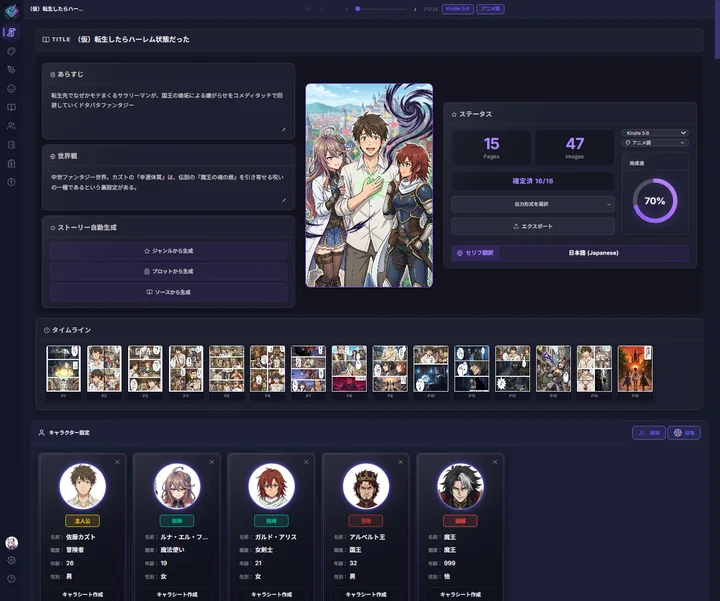Image resolution: width=720 pixels, height=601 pixels.
Task: Click into the 世界観 text area
Action: pyautogui.click(x=168, y=186)
